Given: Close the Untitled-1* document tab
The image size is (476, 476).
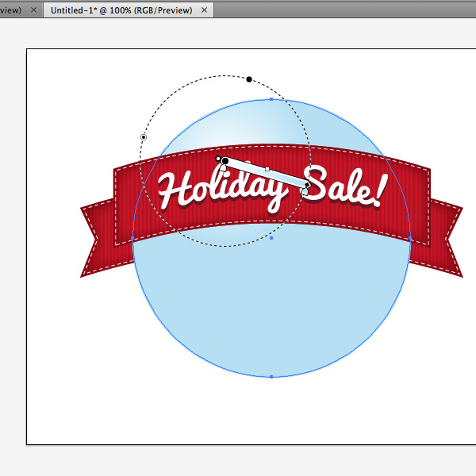Looking at the screenshot, I should tap(205, 10).
